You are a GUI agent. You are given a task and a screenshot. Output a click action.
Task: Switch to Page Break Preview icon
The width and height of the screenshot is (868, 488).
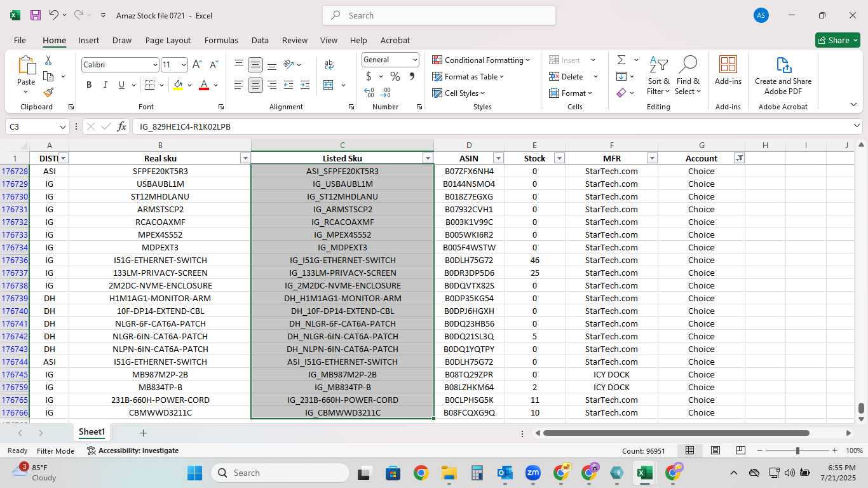(741, 451)
